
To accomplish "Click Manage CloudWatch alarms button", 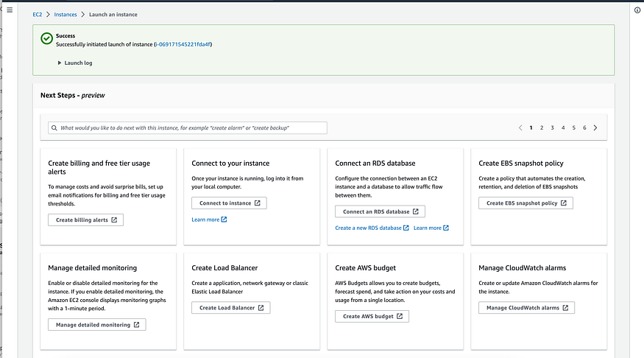I will click(526, 307).
